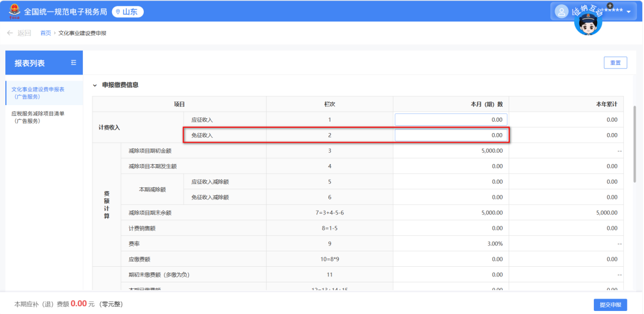Click the 3.00% rate value

pos(494,244)
